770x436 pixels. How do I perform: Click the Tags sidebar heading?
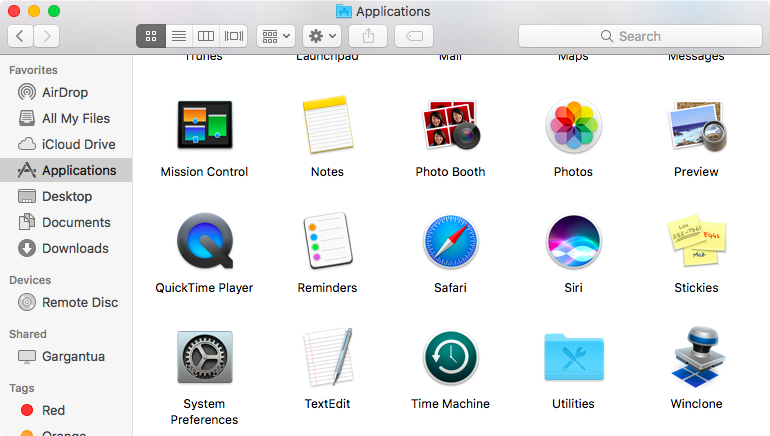22,388
